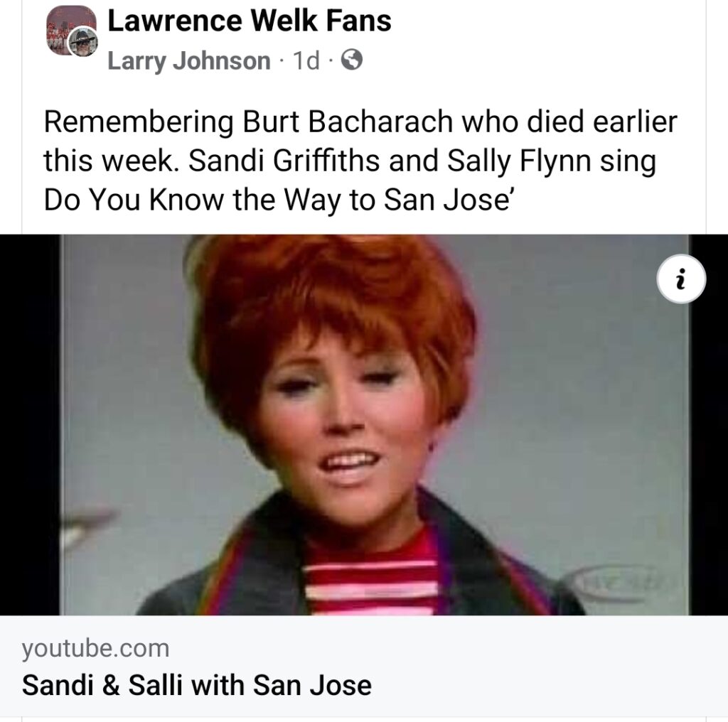Click the globe public privacy icon
Viewport: 728px width, 722px height.
pyautogui.click(x=352, y=60)
